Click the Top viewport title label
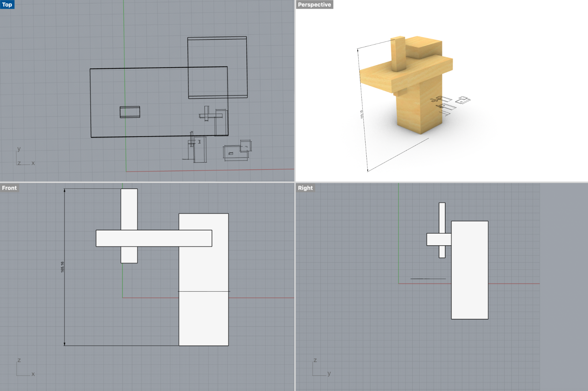Image resolution: width=588 pixels, height=391 pixels. pos(7,5)
